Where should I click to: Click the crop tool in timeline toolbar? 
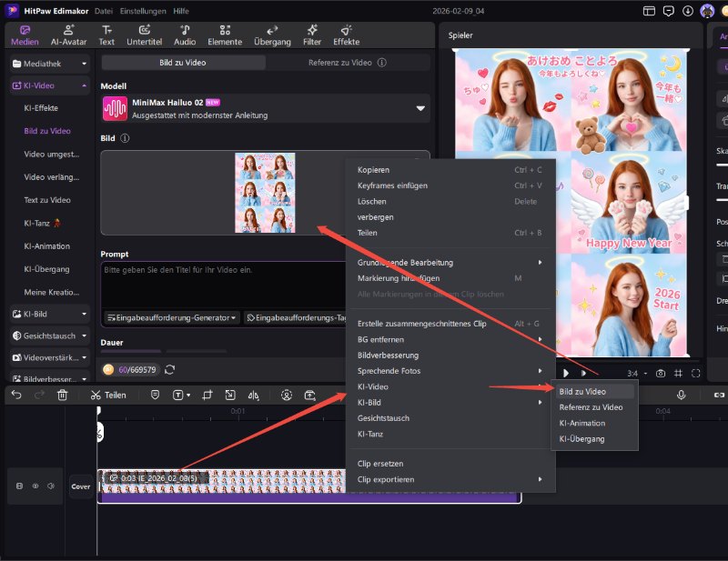coord(207,395)
